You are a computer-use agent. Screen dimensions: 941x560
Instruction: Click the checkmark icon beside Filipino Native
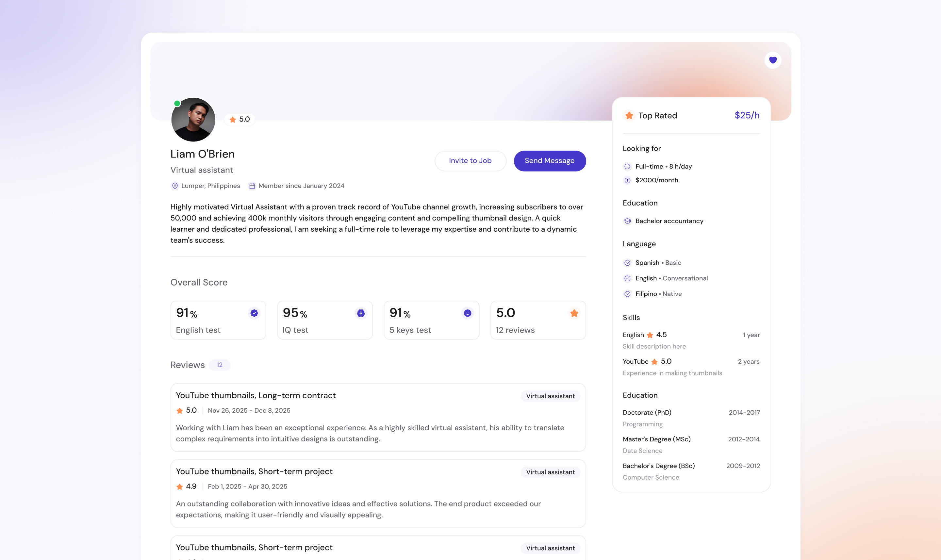pos(627,293)
